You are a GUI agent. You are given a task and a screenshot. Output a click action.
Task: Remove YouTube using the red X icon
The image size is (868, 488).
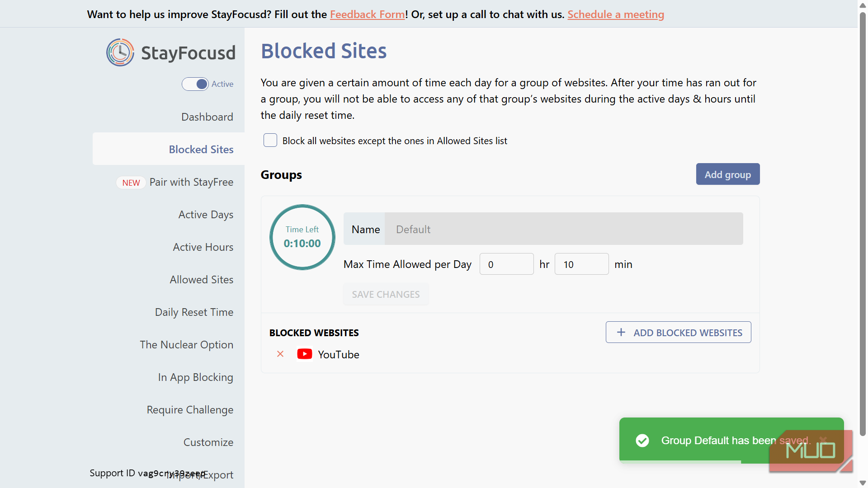point(280,354)
